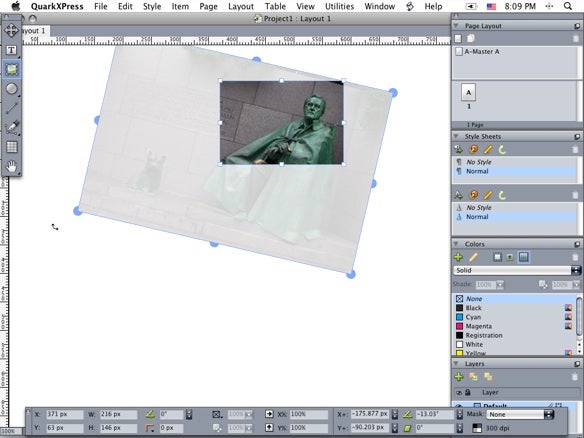Image resolution: width=584 pixels, height=438 pixels.
Task: Open the input source flag menu
Action: click(492, 6)
